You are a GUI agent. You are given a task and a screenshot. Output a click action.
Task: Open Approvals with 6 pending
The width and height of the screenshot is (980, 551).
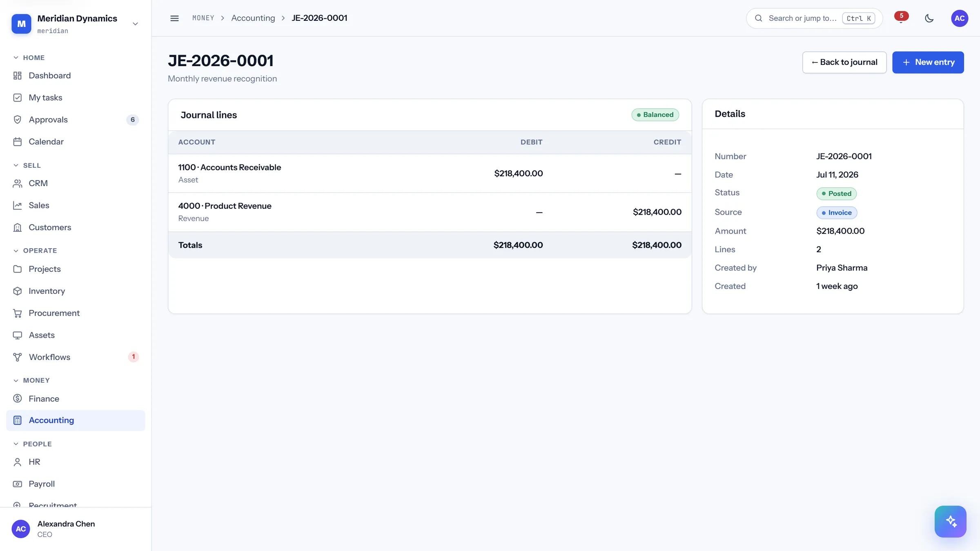76,120
